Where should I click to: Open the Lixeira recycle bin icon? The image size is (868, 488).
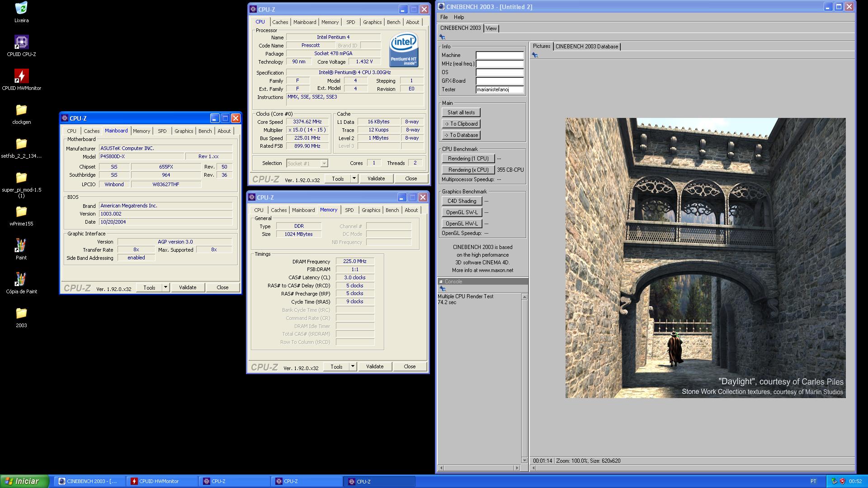(x=21, y=8)
